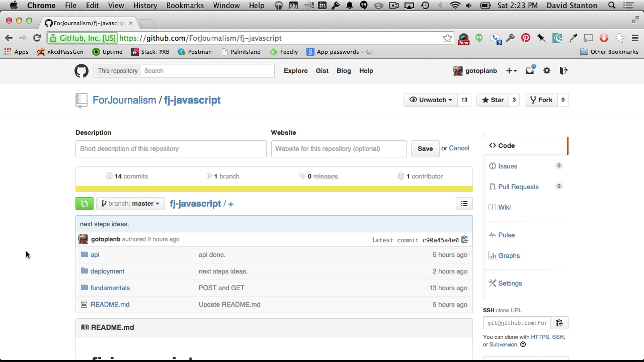Click the file list view icon
Viewport: 644px width, 362px height.
coord(464,204)
